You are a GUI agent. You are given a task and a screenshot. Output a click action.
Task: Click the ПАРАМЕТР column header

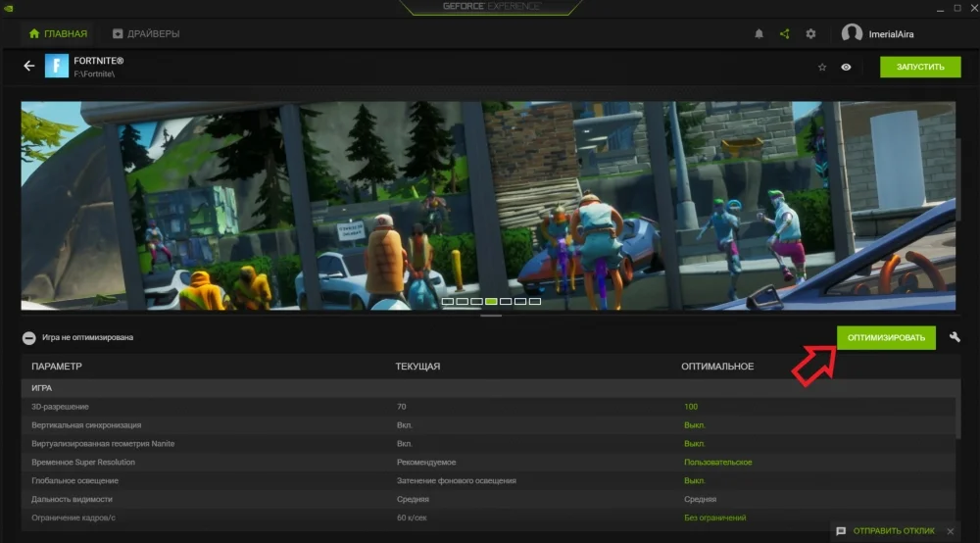pyautogui.click(x=56, y=367)
